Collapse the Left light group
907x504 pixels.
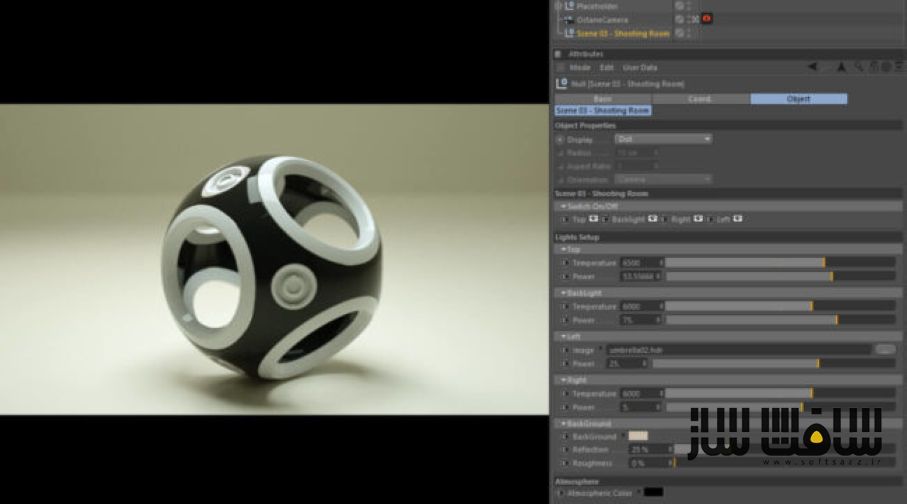(563, 336)
